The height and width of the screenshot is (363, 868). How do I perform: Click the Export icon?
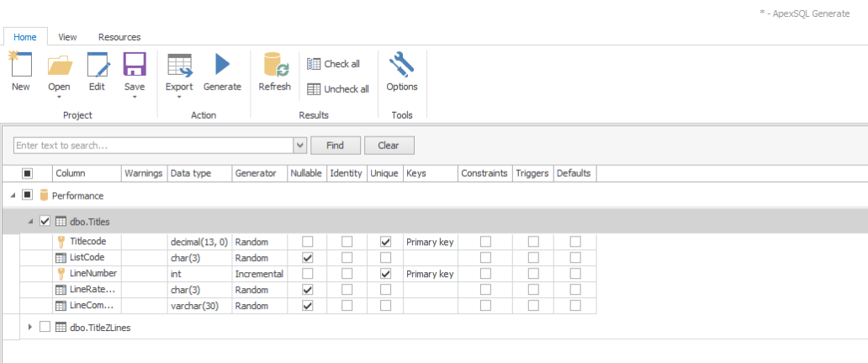(179, 66)
